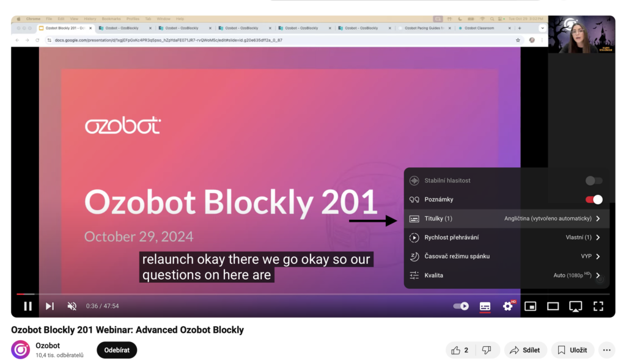626x364 pixels.
Task: Switch to theater mode
Action: pyautogui.click(x=553, y=306)
